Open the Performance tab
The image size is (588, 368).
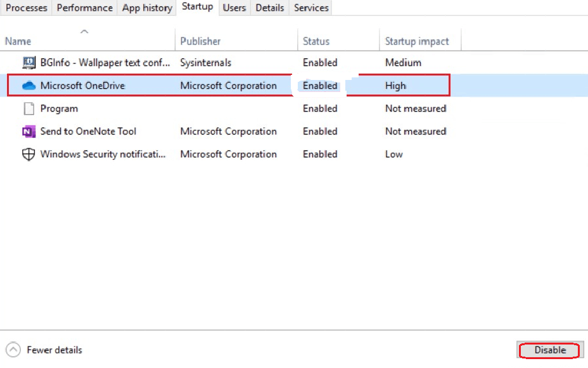[x=85, y=8]
